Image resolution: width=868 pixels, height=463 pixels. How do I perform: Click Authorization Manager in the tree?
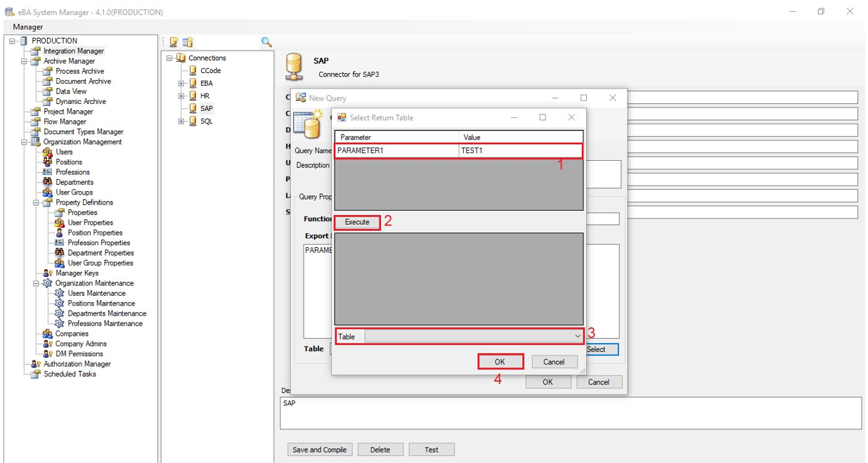click(x=77, y=364)
